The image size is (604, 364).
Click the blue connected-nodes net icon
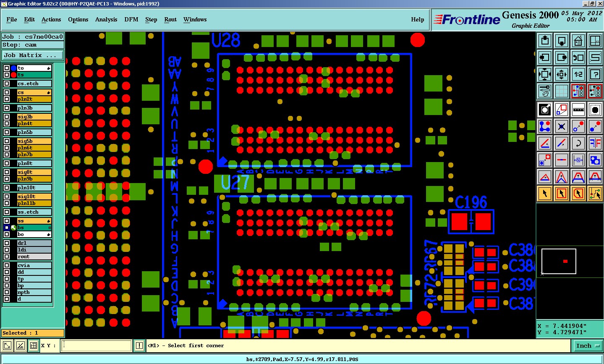pos(545,126)
